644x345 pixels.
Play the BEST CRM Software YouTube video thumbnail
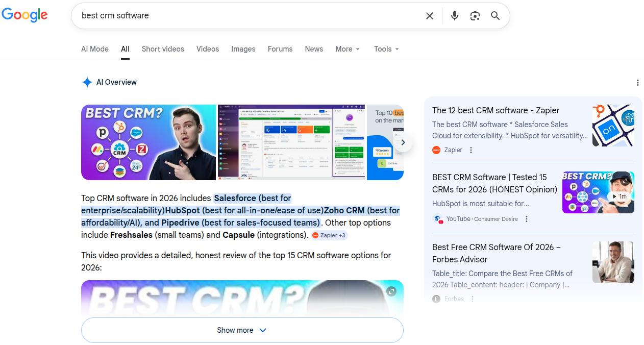coord(598,192)
